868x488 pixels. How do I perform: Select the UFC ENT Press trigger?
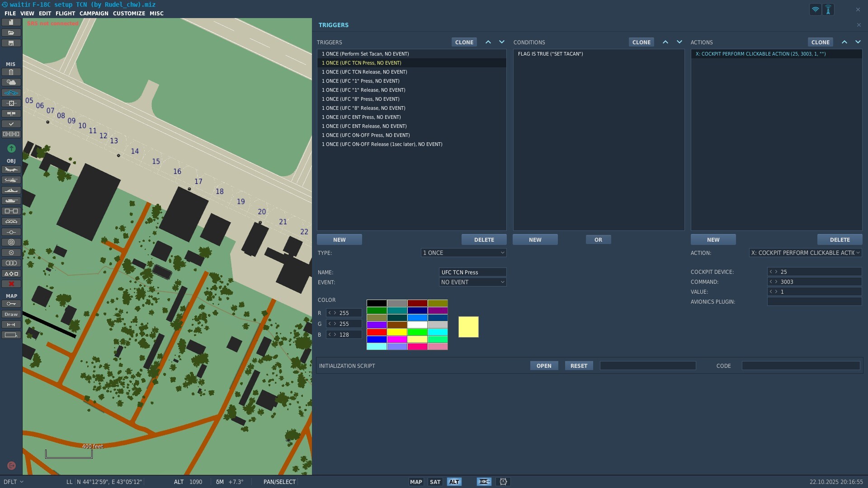361,117
